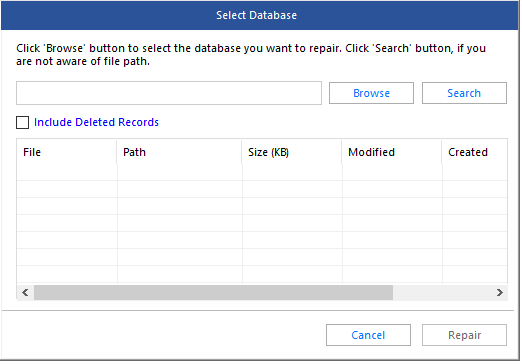The image size is (522, 364).
Task: Click the Select Database title bar
Action: click(x=260, y=15)
